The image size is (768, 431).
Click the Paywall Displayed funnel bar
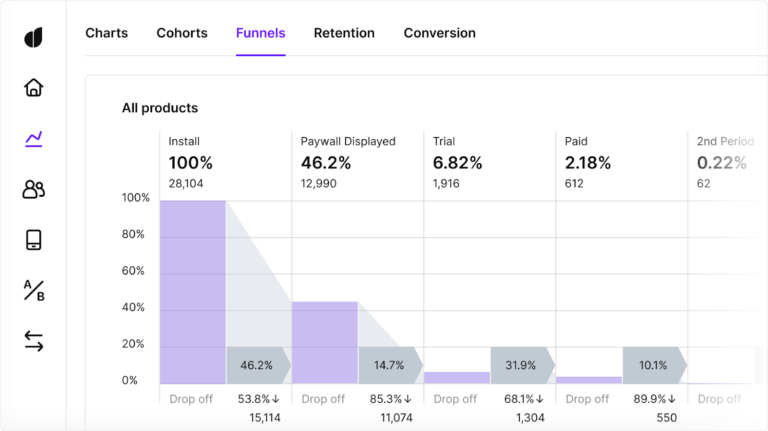[324, 342]
